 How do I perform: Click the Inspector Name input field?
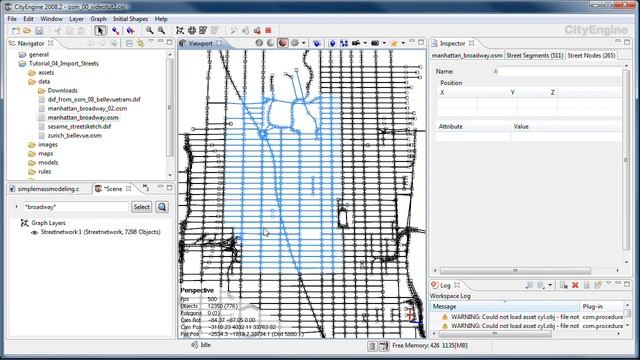tap(559, 71)
